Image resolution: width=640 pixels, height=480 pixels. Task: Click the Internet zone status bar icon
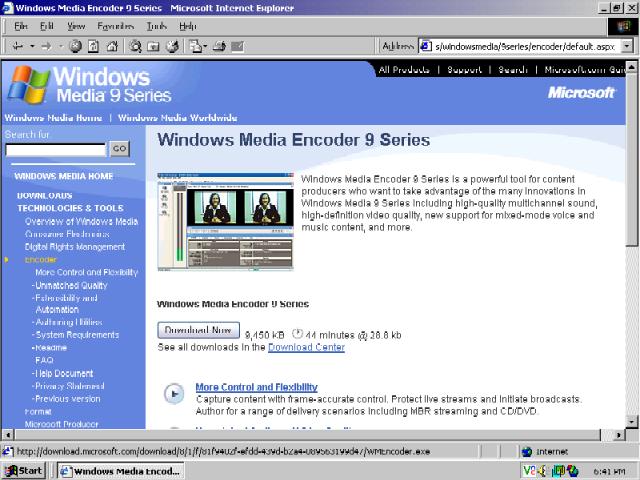pos(527,451)
